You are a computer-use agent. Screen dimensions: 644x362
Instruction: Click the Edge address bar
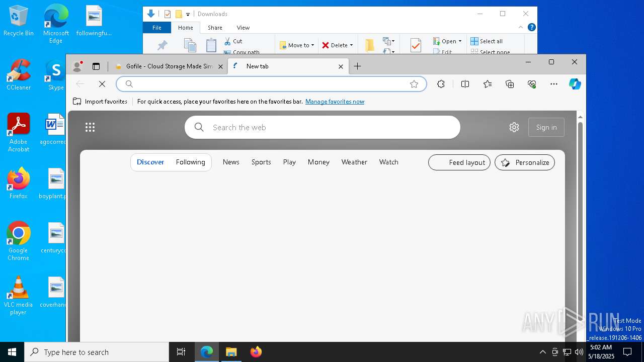[x=271, y=84]
